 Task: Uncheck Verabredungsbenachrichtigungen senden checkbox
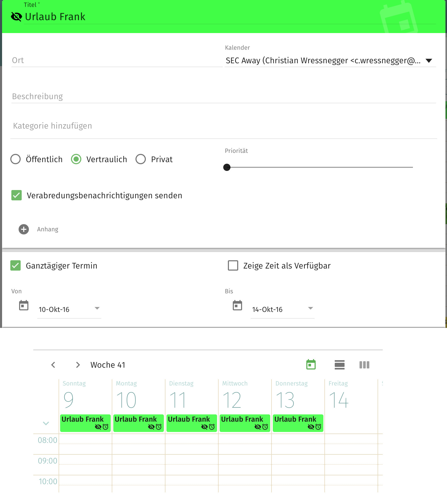pyautogui.click(x=17, y=195)
